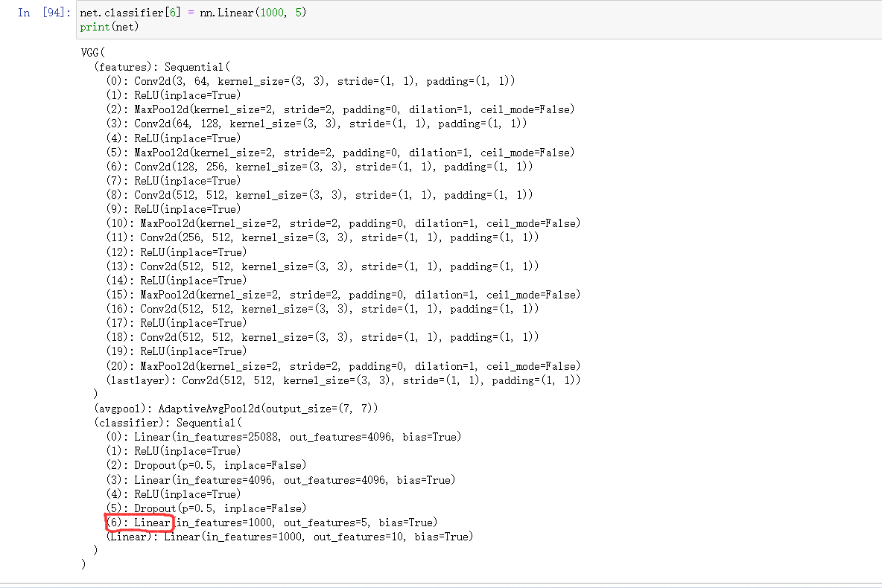Viewport: 882px width, 588px height.
Task: Click the classifier '(5): Dropout(p=0.5' line
Action: (x=206, y=508)
